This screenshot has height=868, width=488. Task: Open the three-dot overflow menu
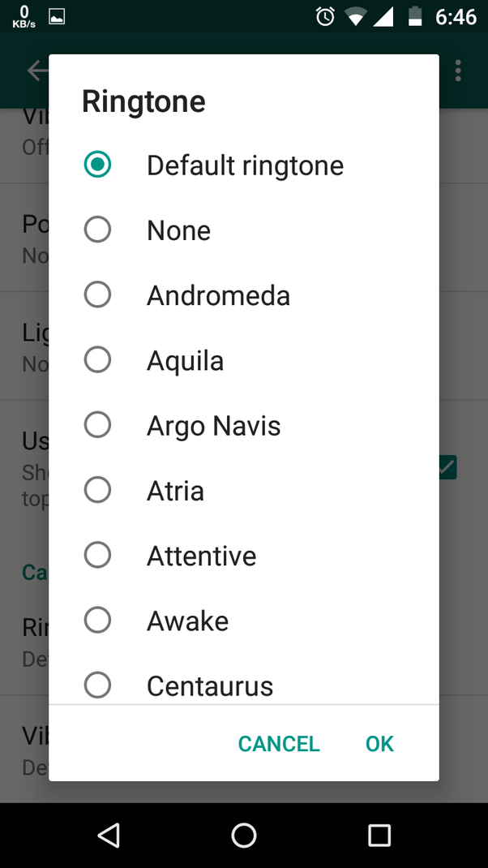point(458,71)
